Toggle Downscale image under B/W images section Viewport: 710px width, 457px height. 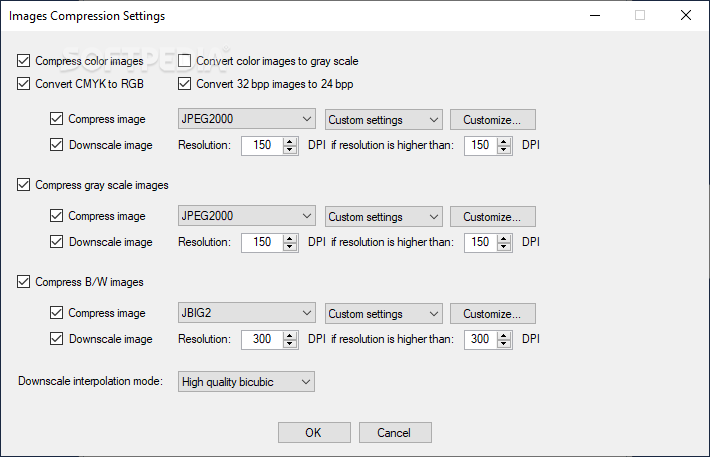(x=56, y=339)
